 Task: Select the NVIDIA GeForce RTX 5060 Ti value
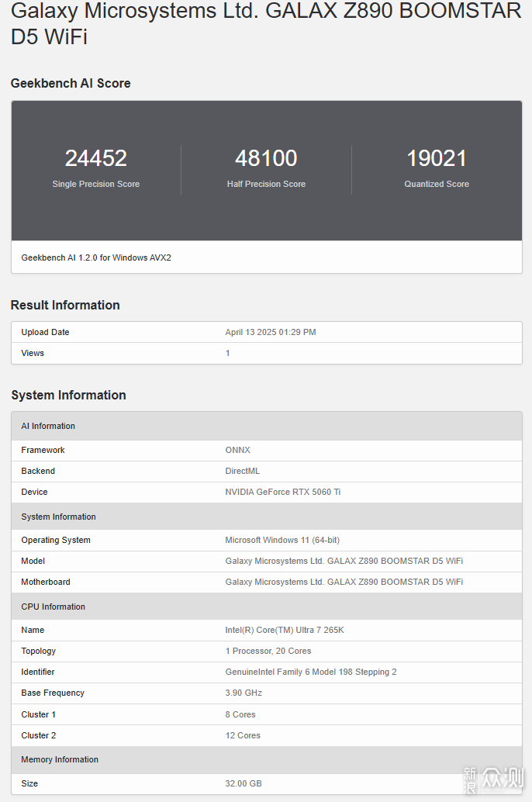(x=283, y=492)
